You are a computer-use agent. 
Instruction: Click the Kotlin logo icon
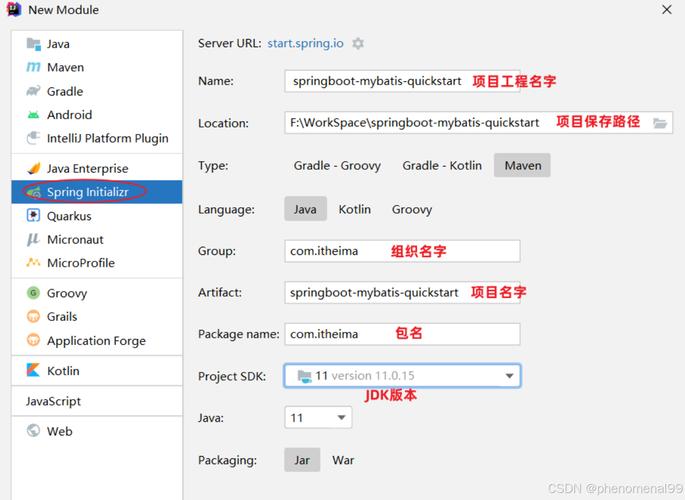(x=34, y=370)
